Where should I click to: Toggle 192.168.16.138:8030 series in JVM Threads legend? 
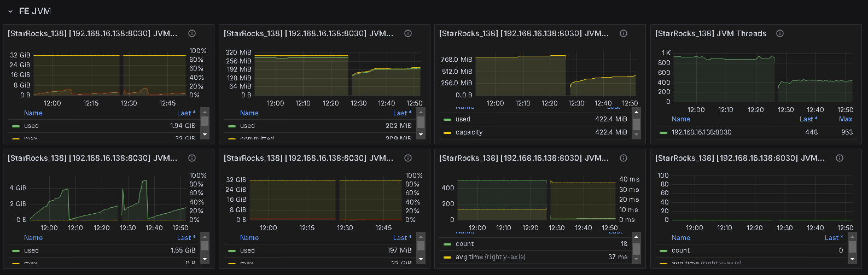click(701, 132)
